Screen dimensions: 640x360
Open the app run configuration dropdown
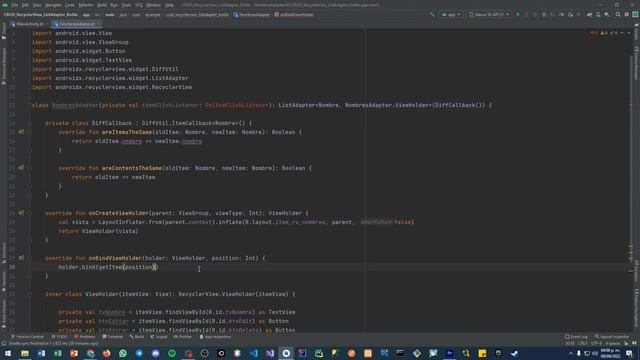click(451, 15)
